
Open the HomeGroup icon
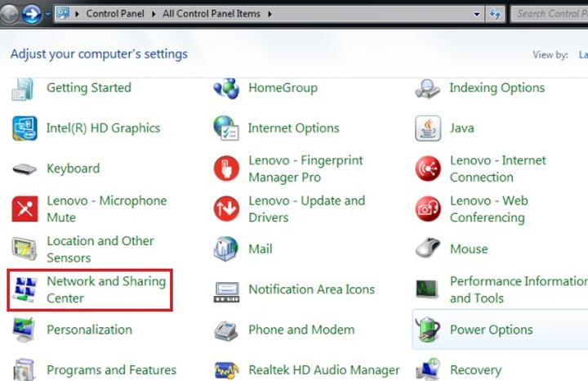click(226, 88)
